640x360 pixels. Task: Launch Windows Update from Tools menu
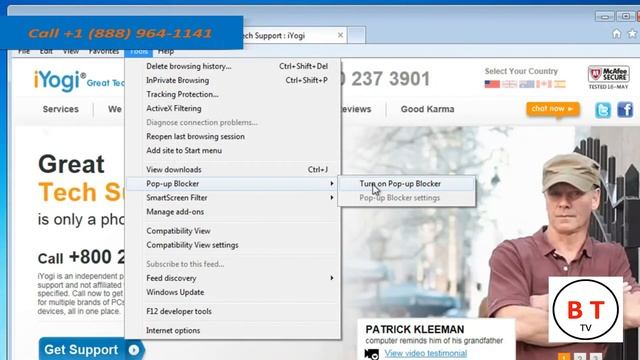click(x=233, y=292)
